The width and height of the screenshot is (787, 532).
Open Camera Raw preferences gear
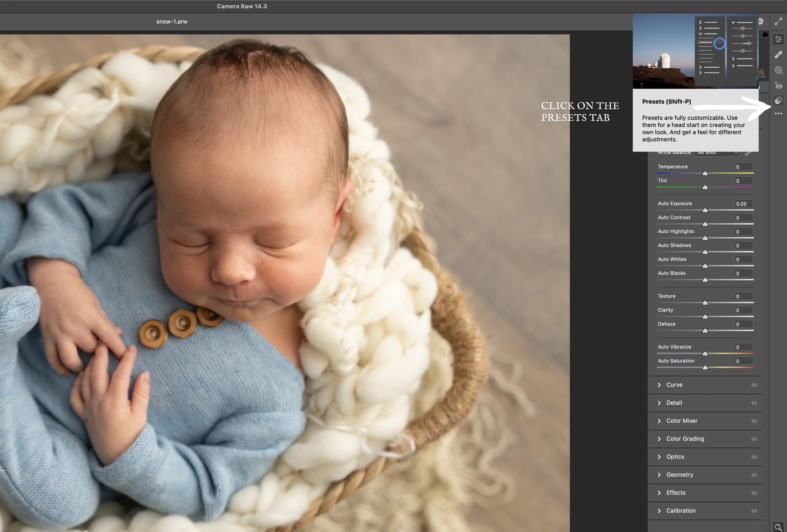[761, 21]
